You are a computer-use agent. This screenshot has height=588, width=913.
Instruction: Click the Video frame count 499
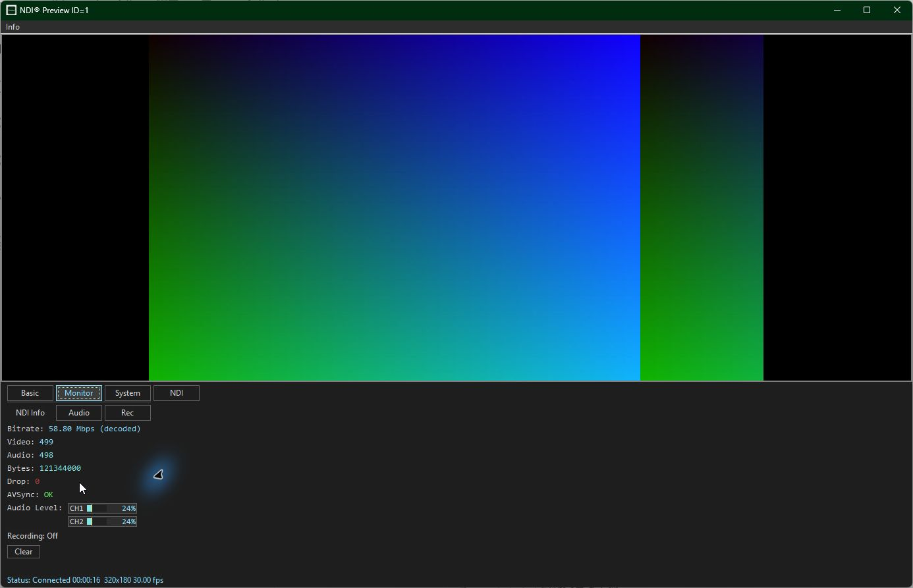(x=46, y=442)
